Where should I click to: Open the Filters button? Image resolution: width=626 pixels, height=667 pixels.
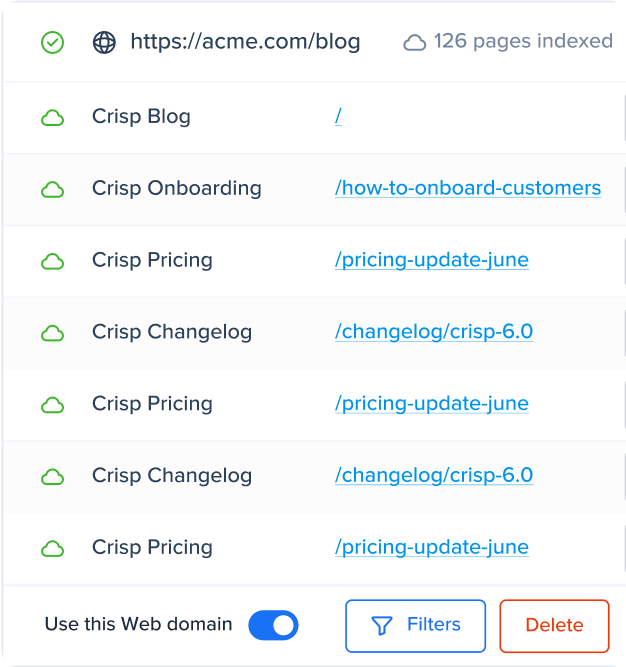[415, 626]
